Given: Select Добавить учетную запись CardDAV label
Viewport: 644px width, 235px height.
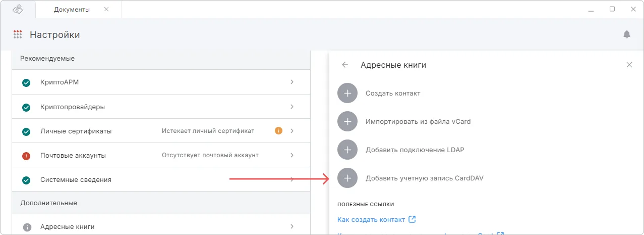Looking at the screenshot, I should [425, 178].
